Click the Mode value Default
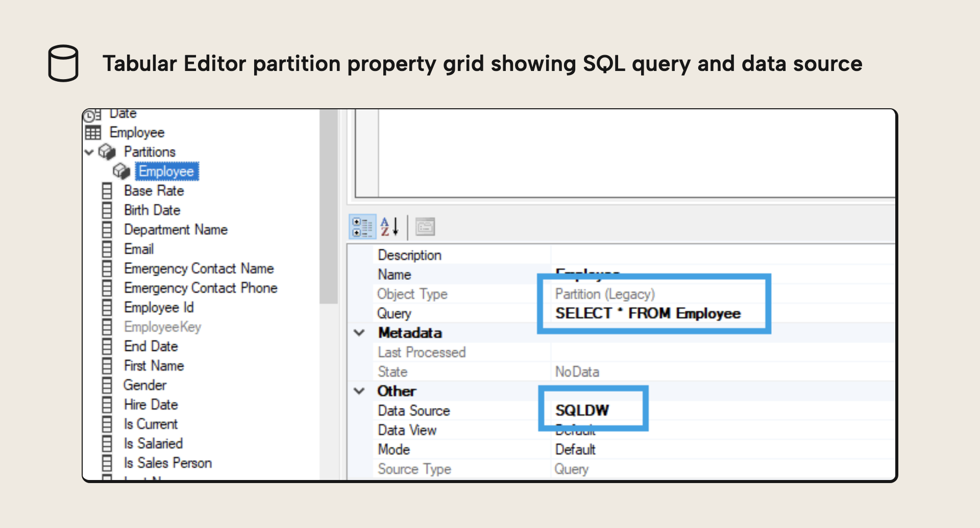Screen dimensions: 980x528 575,450
